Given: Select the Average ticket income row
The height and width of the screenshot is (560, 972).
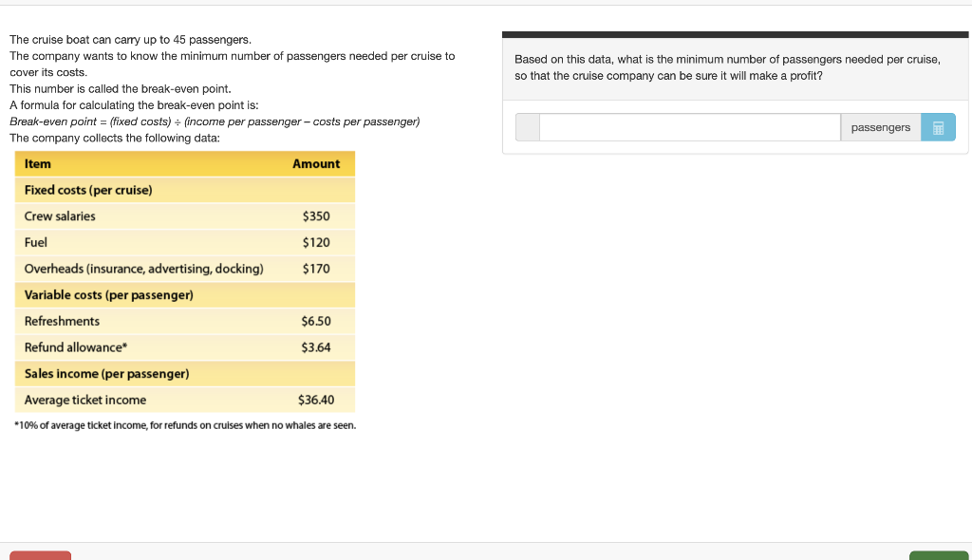Looking at the screenshot, I should pos(184,400).
